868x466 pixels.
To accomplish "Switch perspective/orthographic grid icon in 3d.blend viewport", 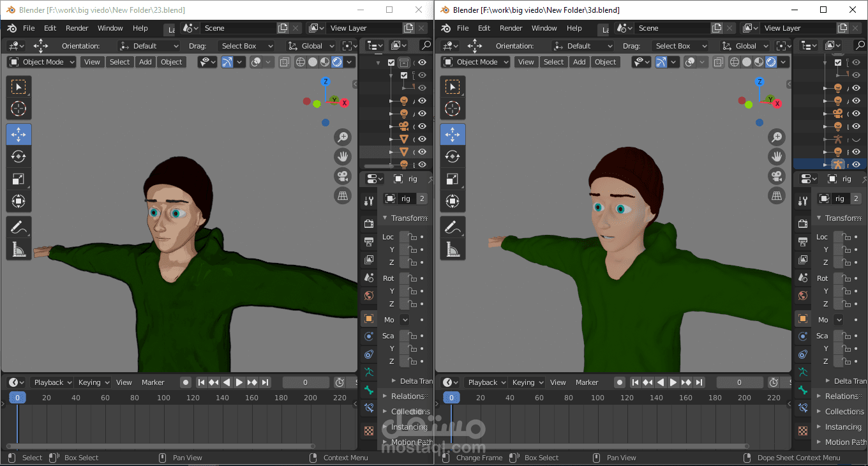I will [x=777, y=195].
